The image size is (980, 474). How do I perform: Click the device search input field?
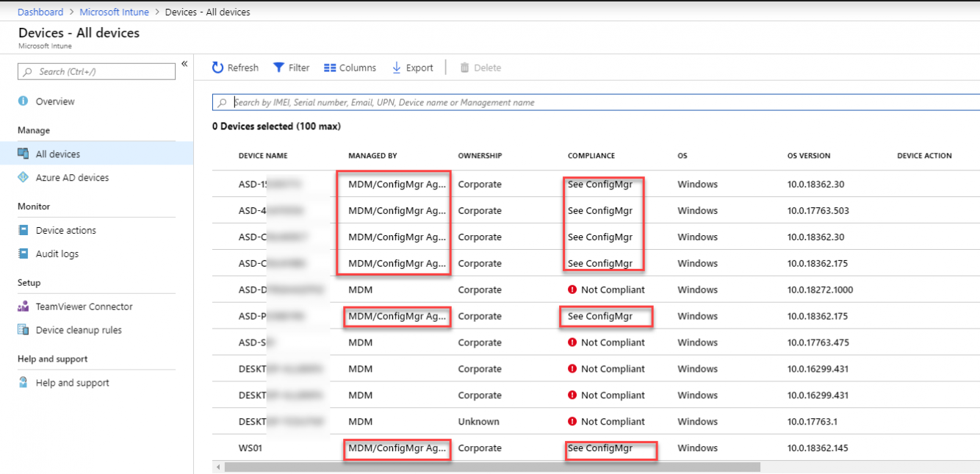tap(441, 101)
